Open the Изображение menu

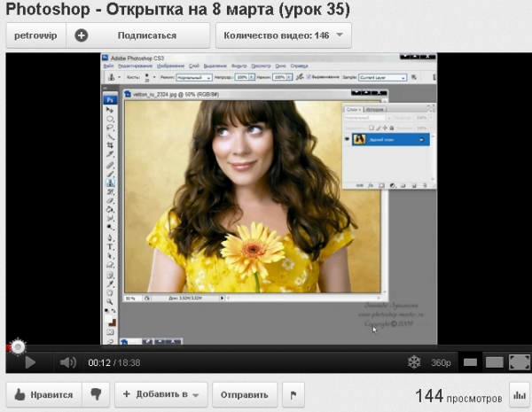click(x=170, y=66)
